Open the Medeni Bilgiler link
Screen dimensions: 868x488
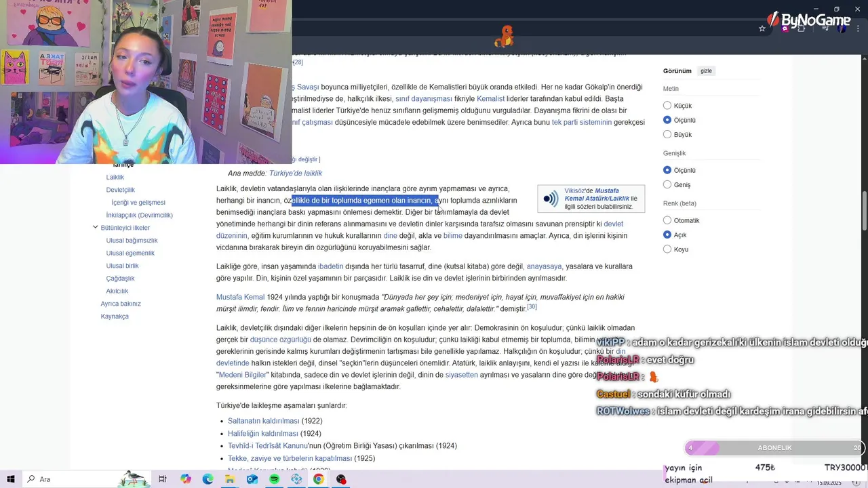(x=243, y=375)
